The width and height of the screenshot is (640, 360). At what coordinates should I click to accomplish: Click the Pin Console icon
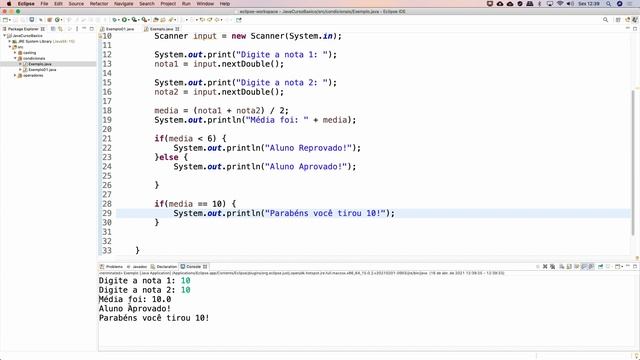click(600, 267)
